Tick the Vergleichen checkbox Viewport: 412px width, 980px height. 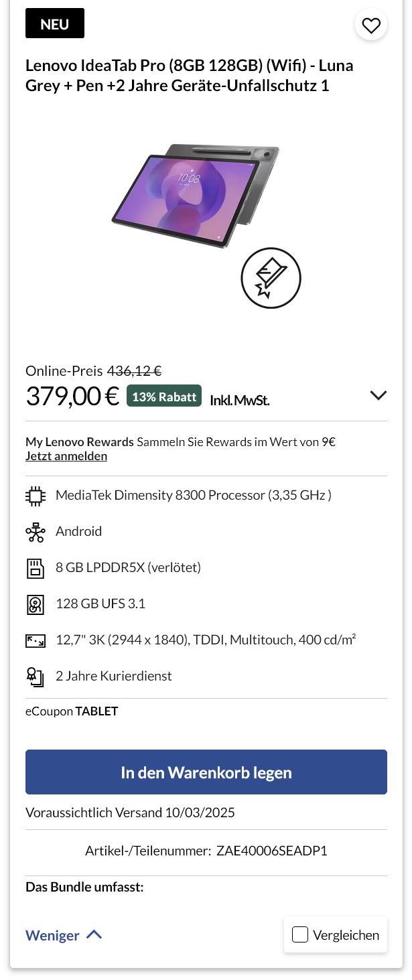click(x=300, y=934)
